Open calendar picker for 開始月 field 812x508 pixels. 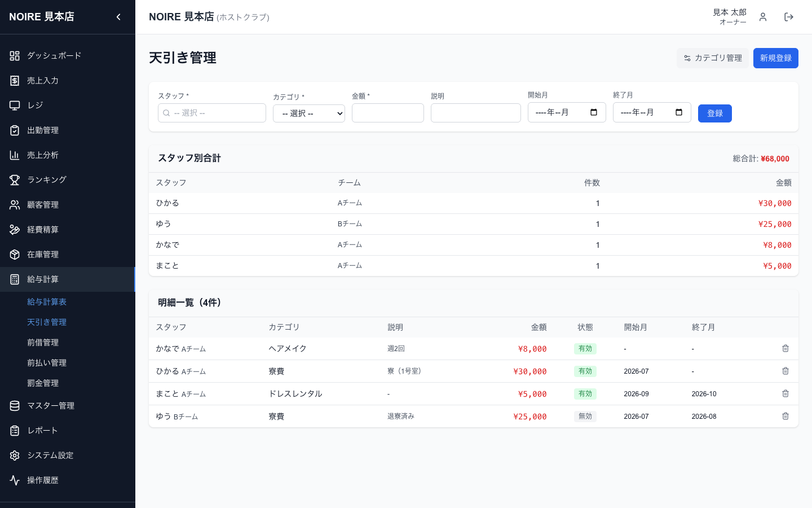click(594, 112)
